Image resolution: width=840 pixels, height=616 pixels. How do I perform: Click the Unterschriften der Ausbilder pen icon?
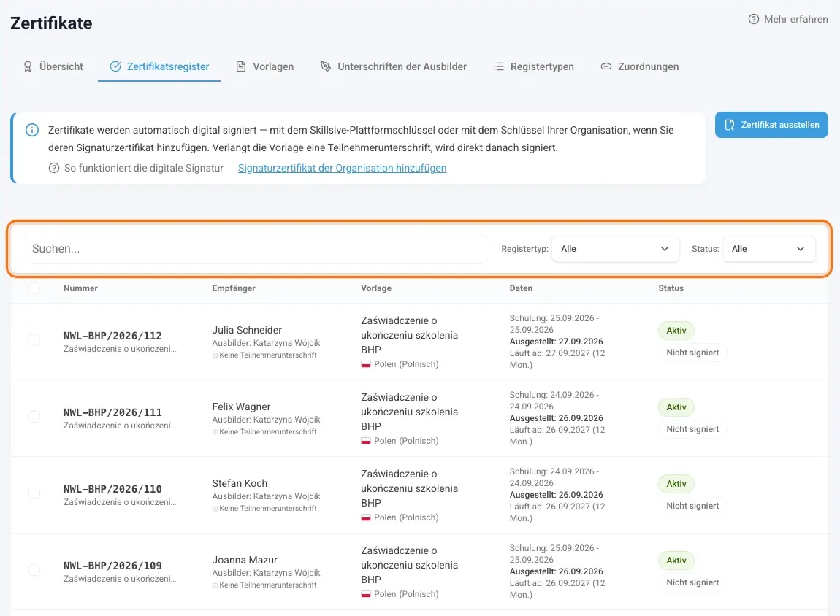tap(326, 66)
